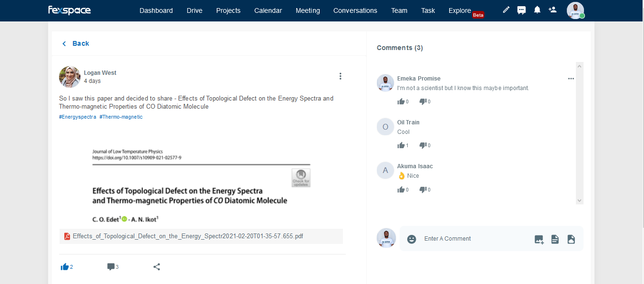The image size is (644, 284).
Task: Open the Drive menu item
Action: pyautogui.click(x=194, y=10)
